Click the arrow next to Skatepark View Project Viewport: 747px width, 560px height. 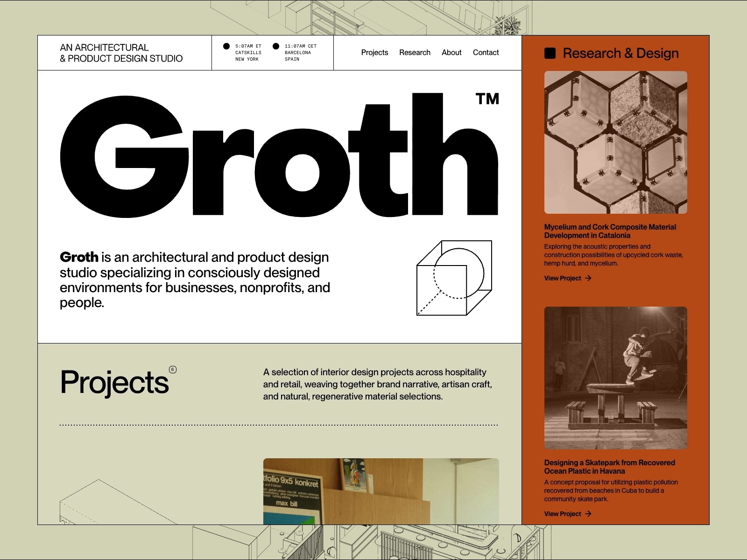pos(588,514)
